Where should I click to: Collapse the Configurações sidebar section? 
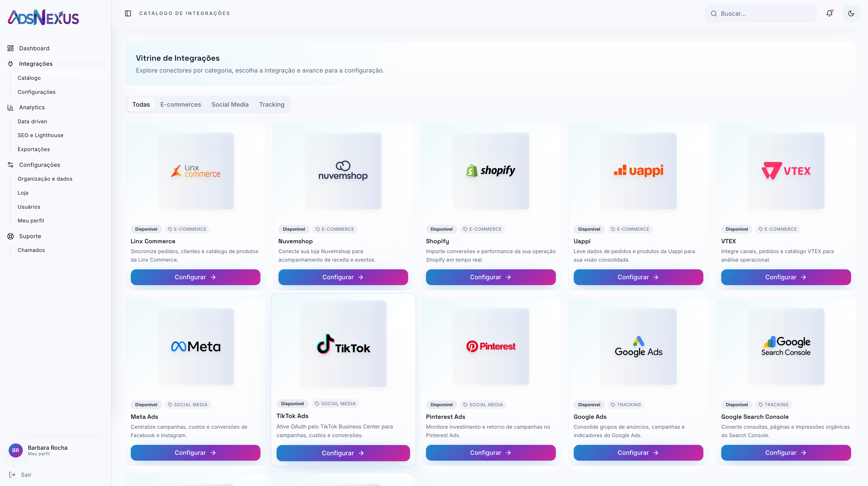pos(55,165)
